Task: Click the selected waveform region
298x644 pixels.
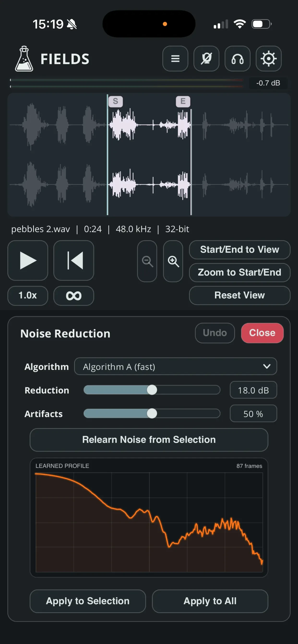Action: pos(149,155)
